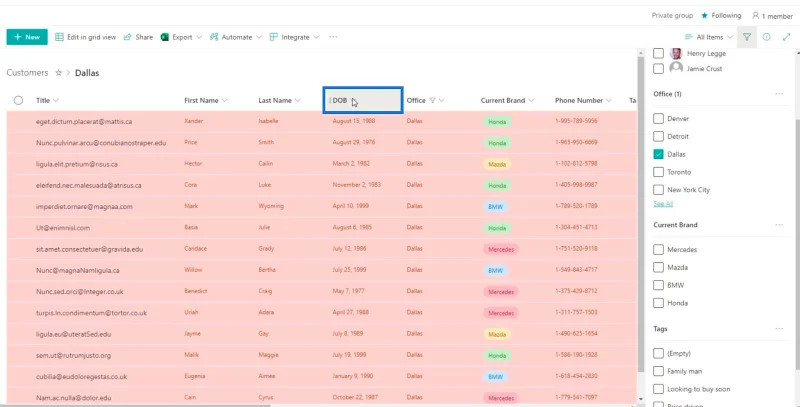Click the Dallas breadcrumb text
800x407 pixels.
pyautogui.click(x=87, y=73)
